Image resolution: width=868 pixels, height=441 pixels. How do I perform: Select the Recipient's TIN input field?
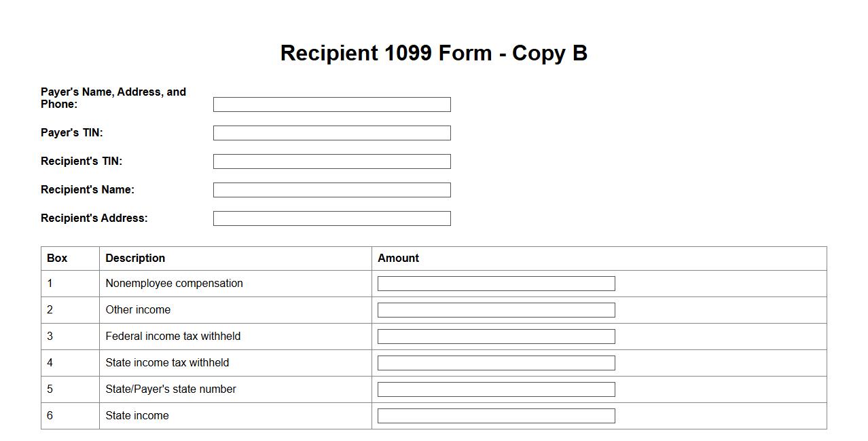tap(331, 161)
